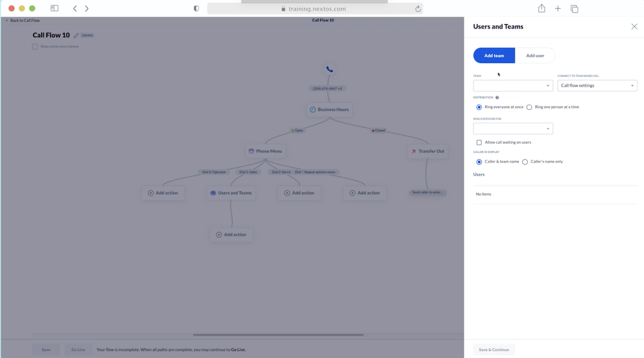Choose Caller & team name display
644x358 pixels.
tap(479, 162)
